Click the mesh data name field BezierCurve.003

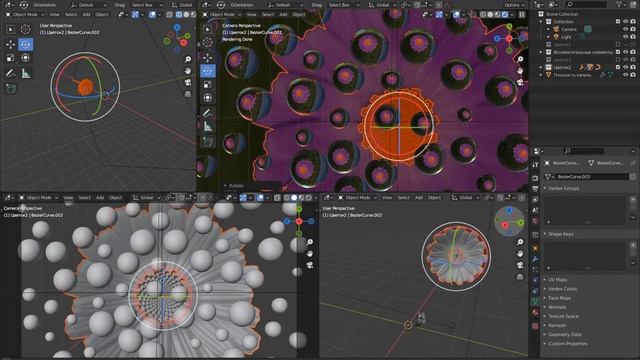592,176
